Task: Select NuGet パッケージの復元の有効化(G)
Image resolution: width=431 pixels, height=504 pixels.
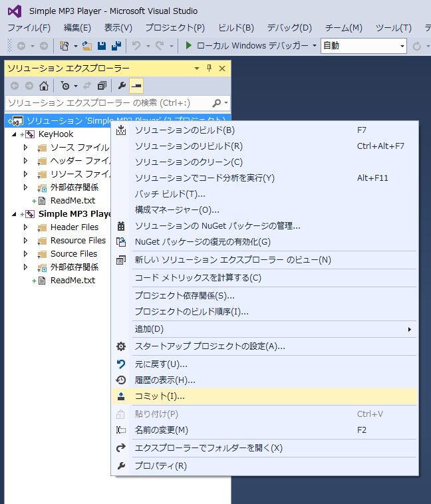Action: tap(265, 242)
